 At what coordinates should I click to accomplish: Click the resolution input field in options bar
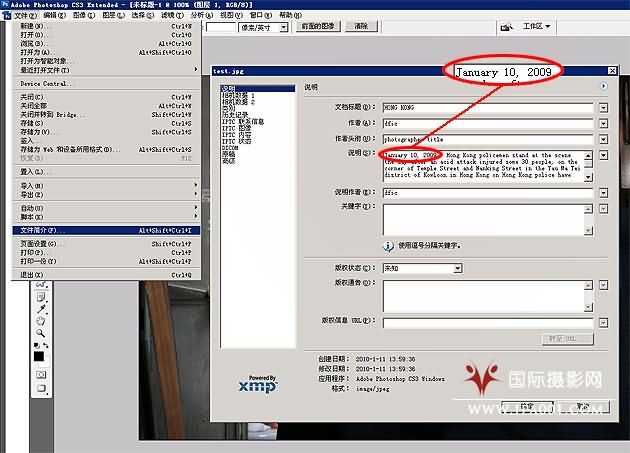(x=220, y=27)
